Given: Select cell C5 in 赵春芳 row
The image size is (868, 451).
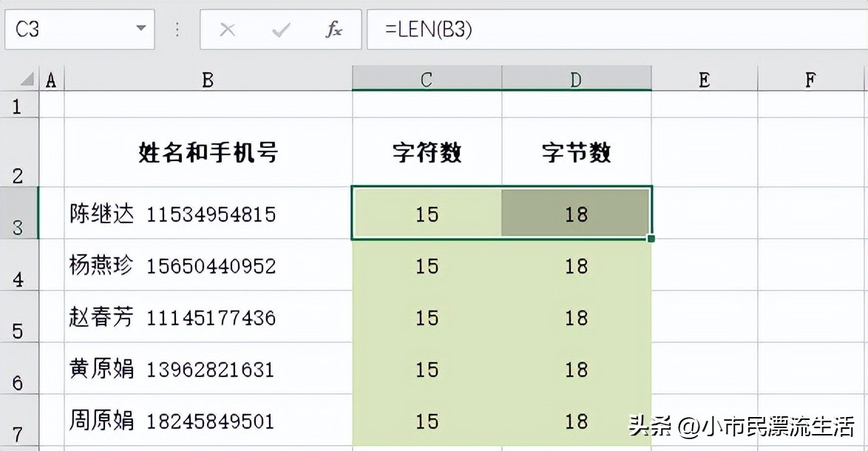Looking at the screenshot, I should (x=427, y=316).
